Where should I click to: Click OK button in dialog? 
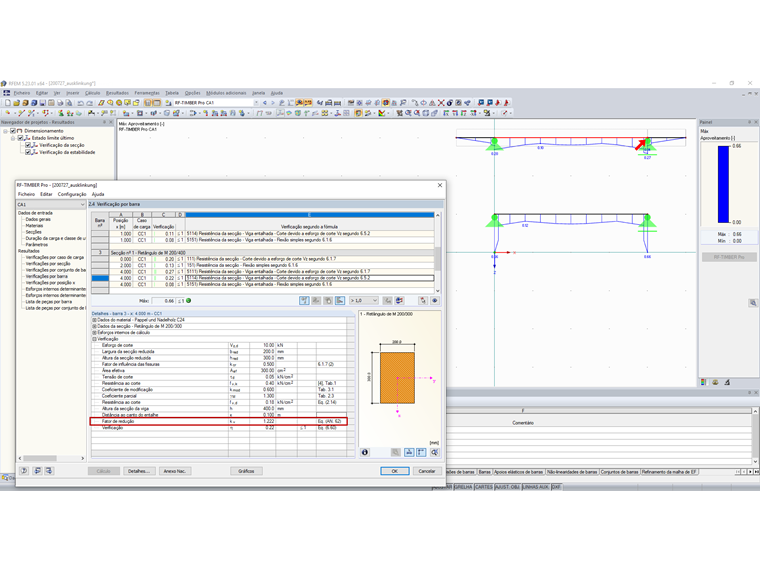(x=395, y=471)
